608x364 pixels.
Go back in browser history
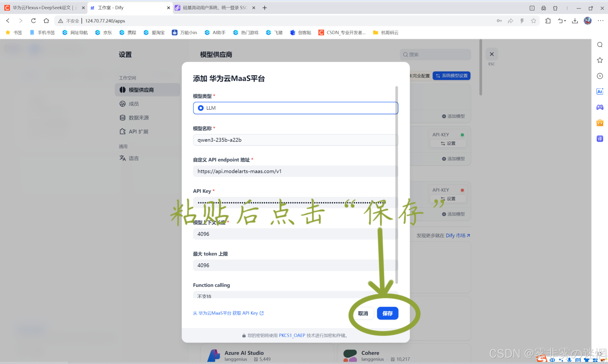pos(8,21)
